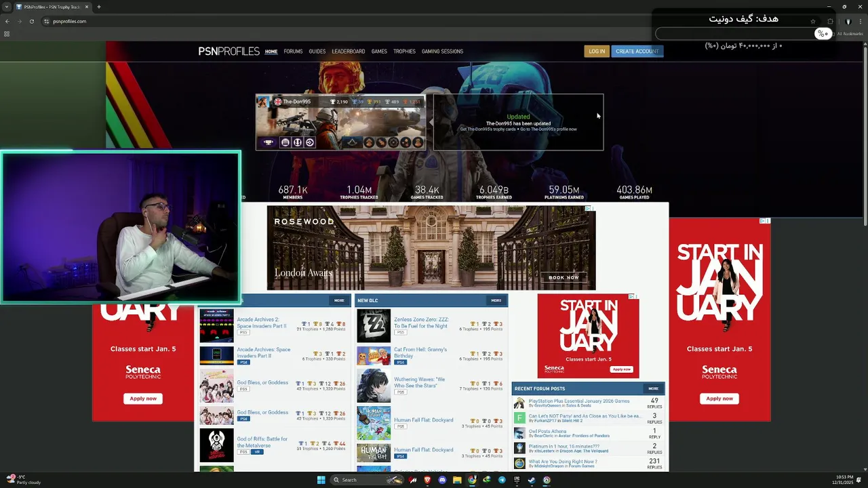Click Book Now on the Rosewood ad
Viewport: 868px width, 488px height.
pyautogui.click(x=564, y=277)
